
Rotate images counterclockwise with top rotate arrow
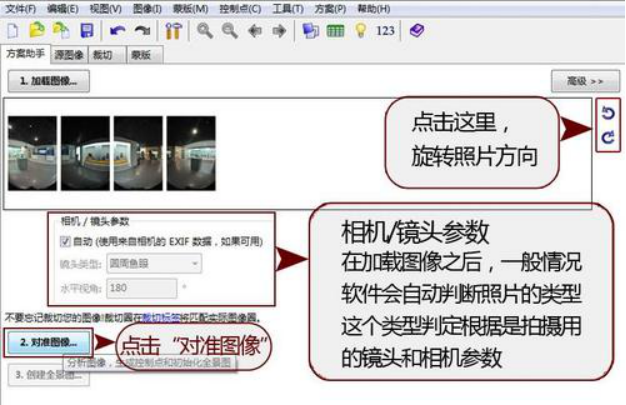[x=608, y=114]
